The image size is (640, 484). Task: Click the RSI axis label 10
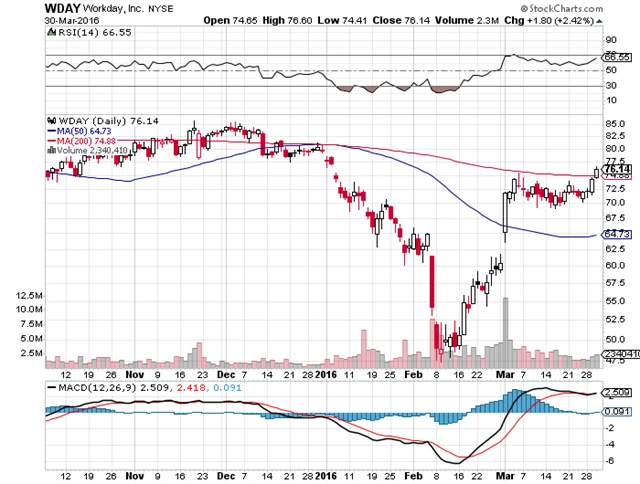pyautogui.click(x=611, y=100)
